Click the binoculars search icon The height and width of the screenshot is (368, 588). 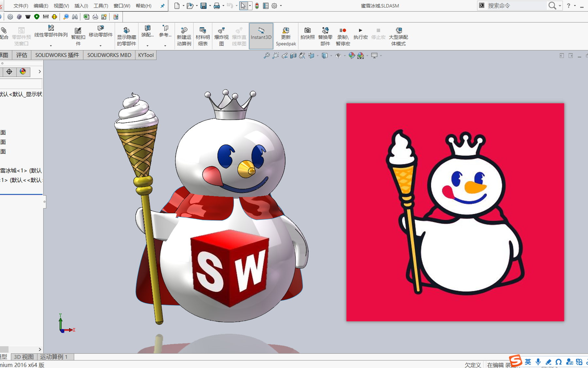(x=75, y=17)
